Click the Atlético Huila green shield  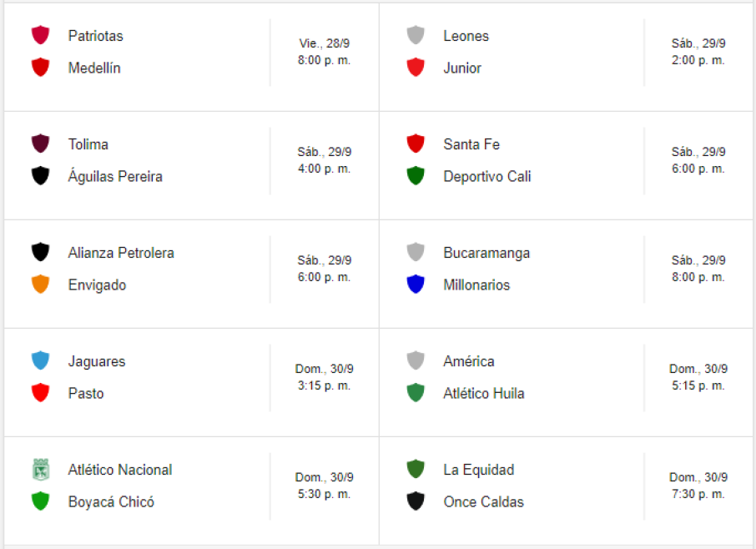coord(415,393)
